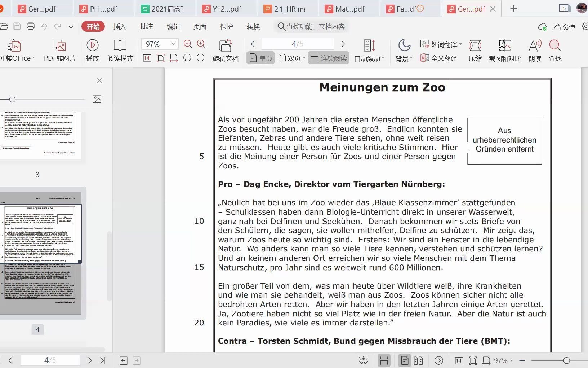Image resolution: width=588 pixels, height=368 pixels.
Task: Fit page to window in toolbar
Action: tap(161, 58)
